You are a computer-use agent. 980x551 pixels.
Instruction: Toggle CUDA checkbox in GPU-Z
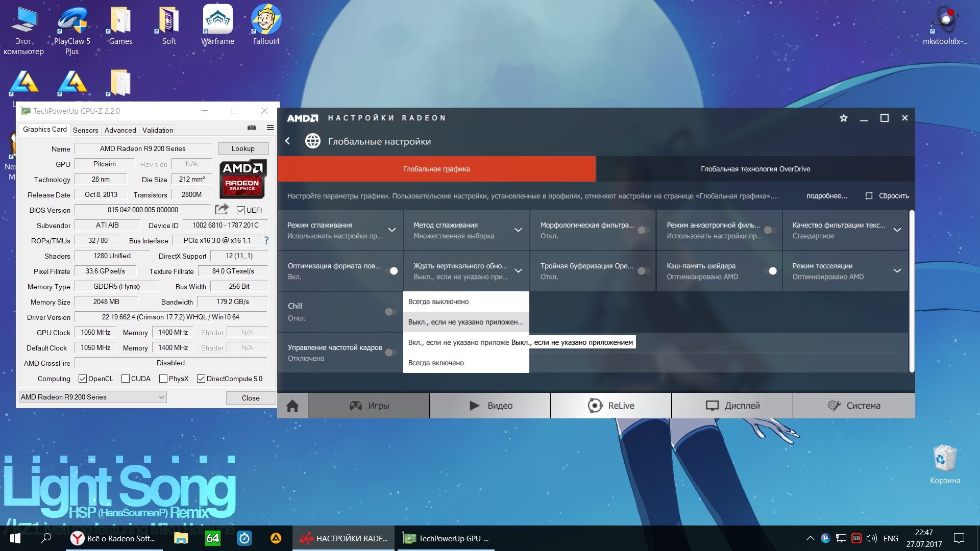click(x=126, y=379)
